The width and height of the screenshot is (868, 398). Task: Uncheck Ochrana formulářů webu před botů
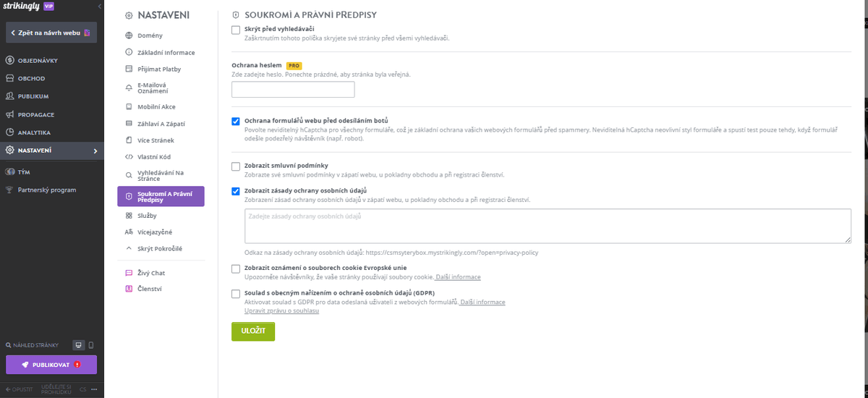point(236,121)
